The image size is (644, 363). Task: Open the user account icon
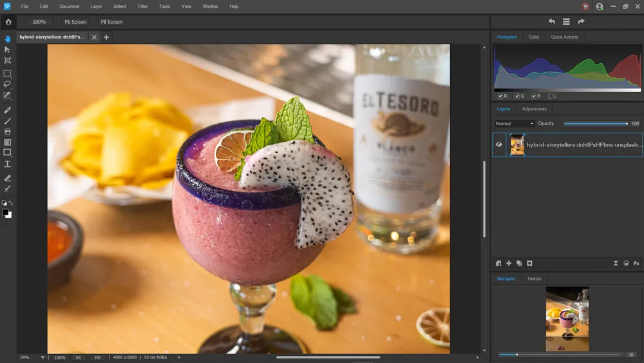[x=600, y=6]
